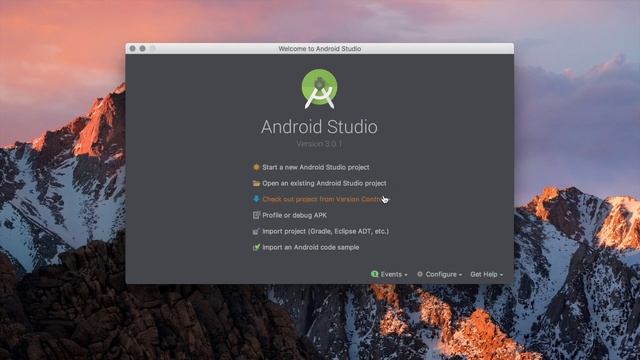Start a new Android Studio project
Screen dimensions: 640x360
click(x=316, y=167)
